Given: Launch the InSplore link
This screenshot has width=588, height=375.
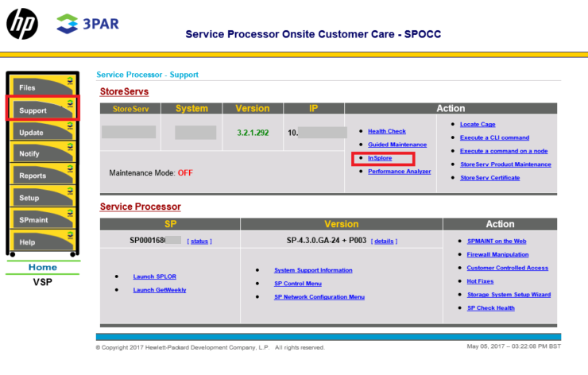Looking at the screenshot, I should tap(380, 158).
